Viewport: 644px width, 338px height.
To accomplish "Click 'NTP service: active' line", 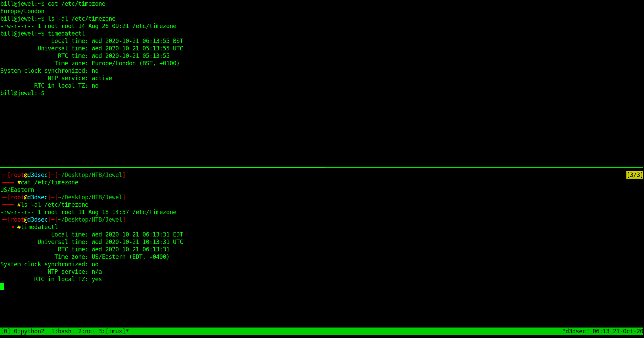I will (x=80, y=78).
